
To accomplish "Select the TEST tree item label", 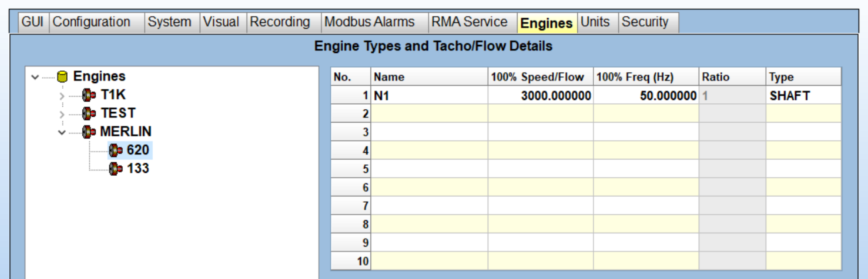I will pyautogui.click(x=118, y=113).
